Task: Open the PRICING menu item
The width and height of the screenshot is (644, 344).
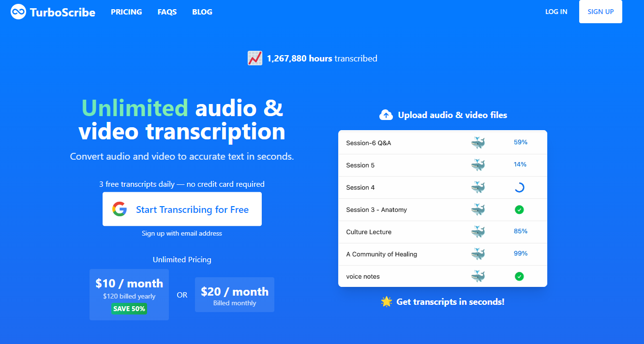Action: click(x=126, y=12)
